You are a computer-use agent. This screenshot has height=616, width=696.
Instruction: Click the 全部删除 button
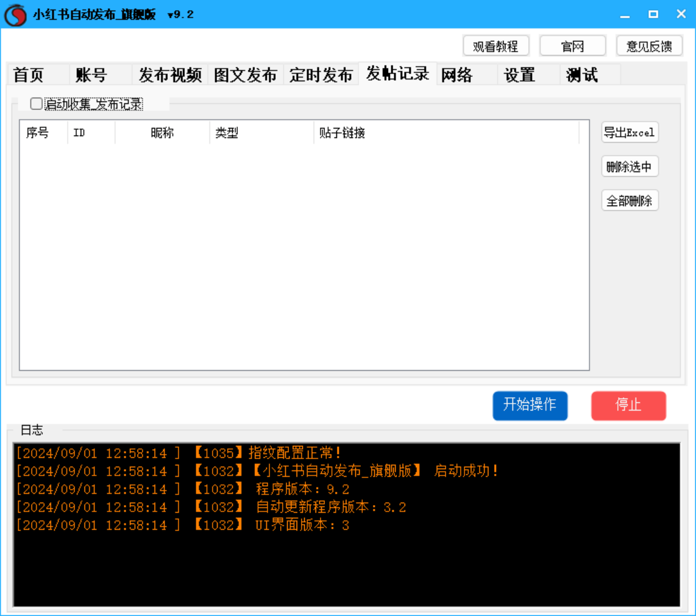pyautogui.click(x=629, y=200)
